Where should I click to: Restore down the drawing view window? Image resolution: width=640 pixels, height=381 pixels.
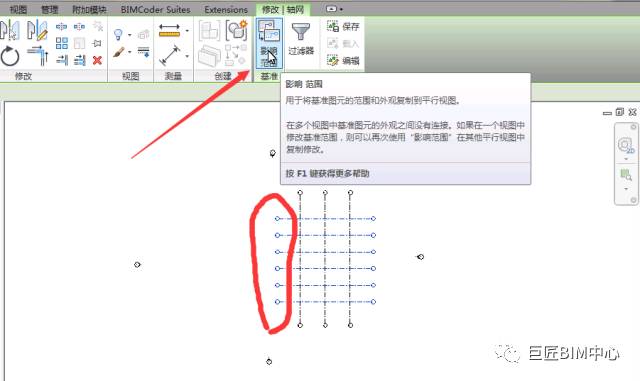click(620, 112)
